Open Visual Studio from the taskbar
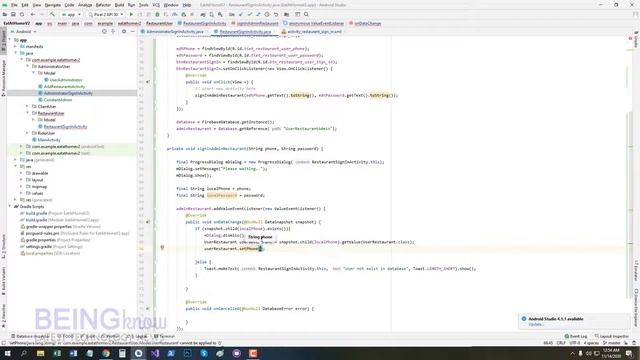Image resolution: width=640 pixels, height=360 pixels. (155, 353)
